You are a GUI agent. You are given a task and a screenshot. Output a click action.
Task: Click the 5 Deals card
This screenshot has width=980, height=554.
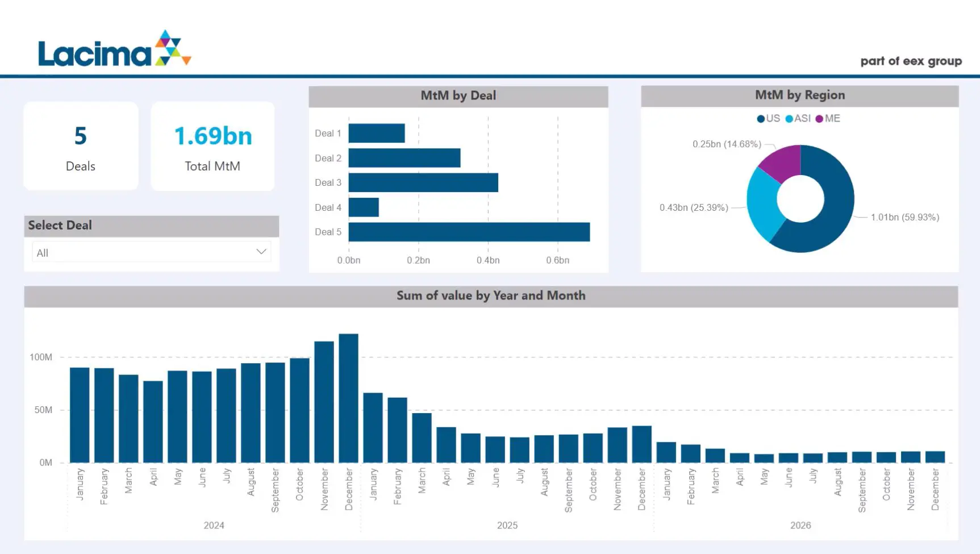coord(81,146)
